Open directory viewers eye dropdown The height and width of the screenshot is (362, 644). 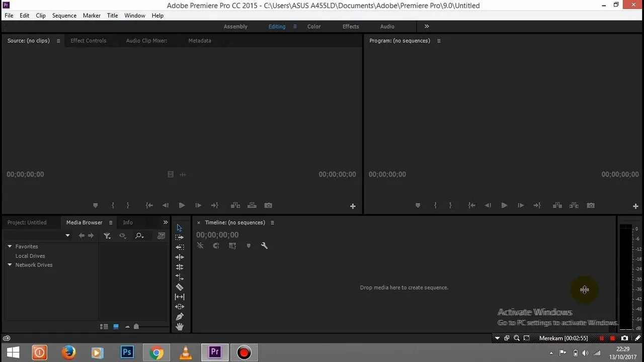point(122,235)
